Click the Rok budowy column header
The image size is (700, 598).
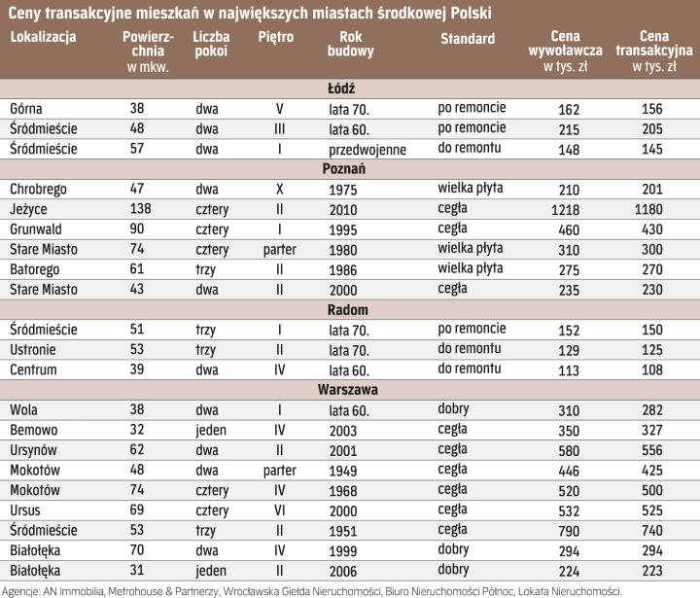tap(346, 46)
